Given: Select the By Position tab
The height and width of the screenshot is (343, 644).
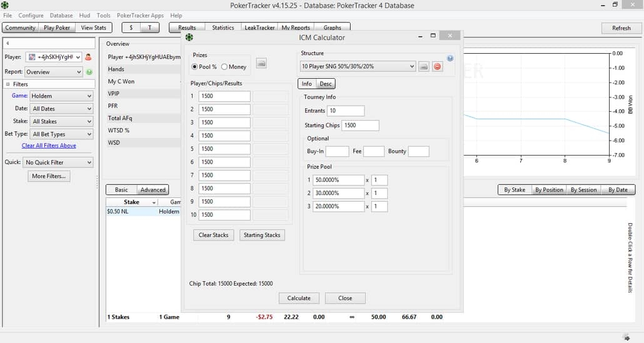Looking at the screenshot, I should 549,190.
